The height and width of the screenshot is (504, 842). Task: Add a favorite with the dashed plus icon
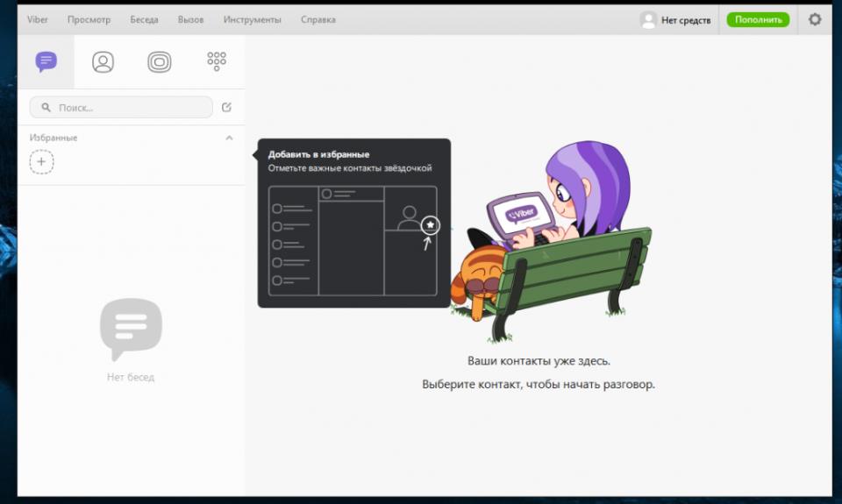click(x=41, y=161)
